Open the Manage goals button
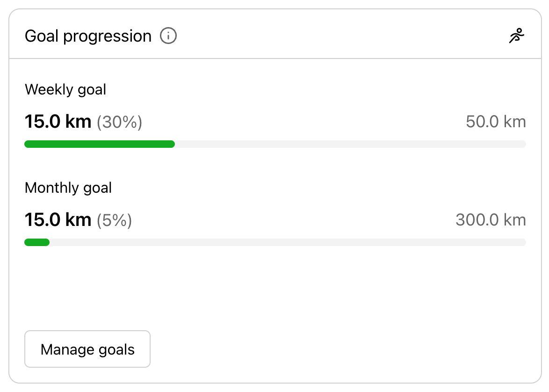Viewport: 549px width, 392px height. (x=87, y=349)
